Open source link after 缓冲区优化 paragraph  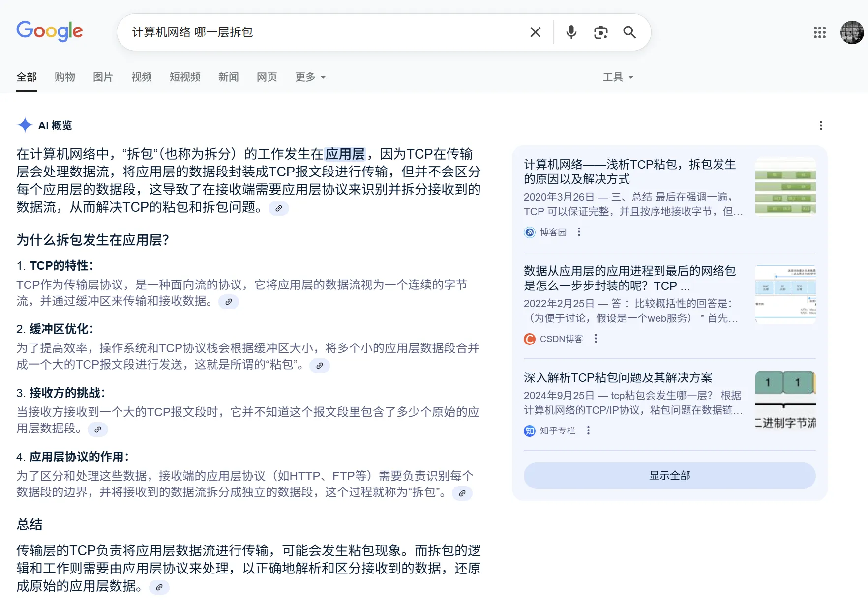pyautogui.click(x=320, y=366)
